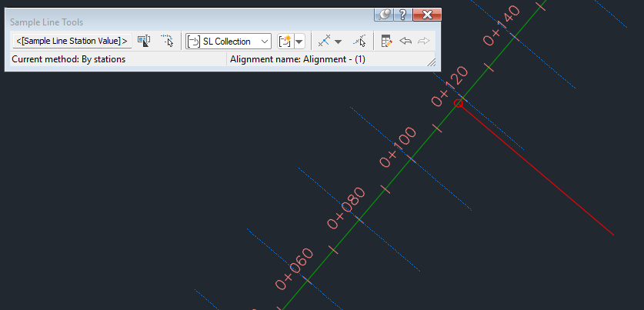Click Edit name template icon
644x310 pixels.
pos(144,41)
